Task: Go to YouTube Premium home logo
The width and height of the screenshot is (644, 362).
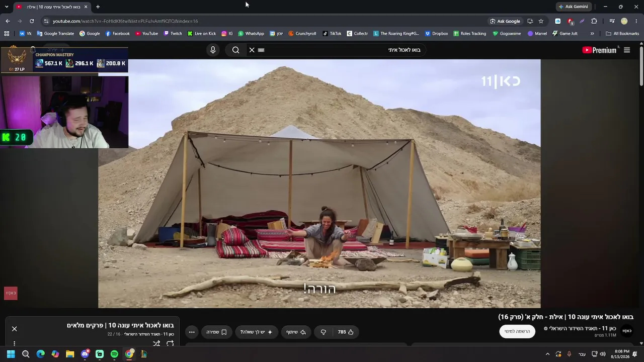Action: (599, 50)
